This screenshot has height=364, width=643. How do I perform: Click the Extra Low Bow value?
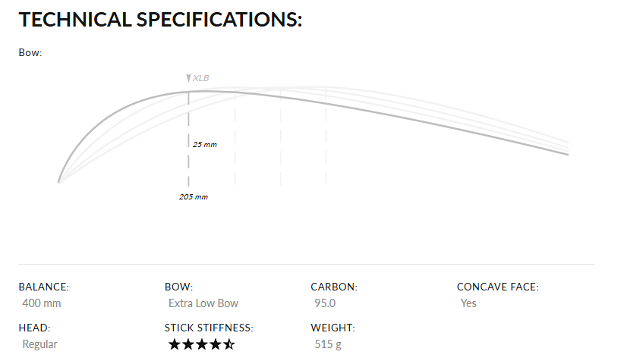203,303
